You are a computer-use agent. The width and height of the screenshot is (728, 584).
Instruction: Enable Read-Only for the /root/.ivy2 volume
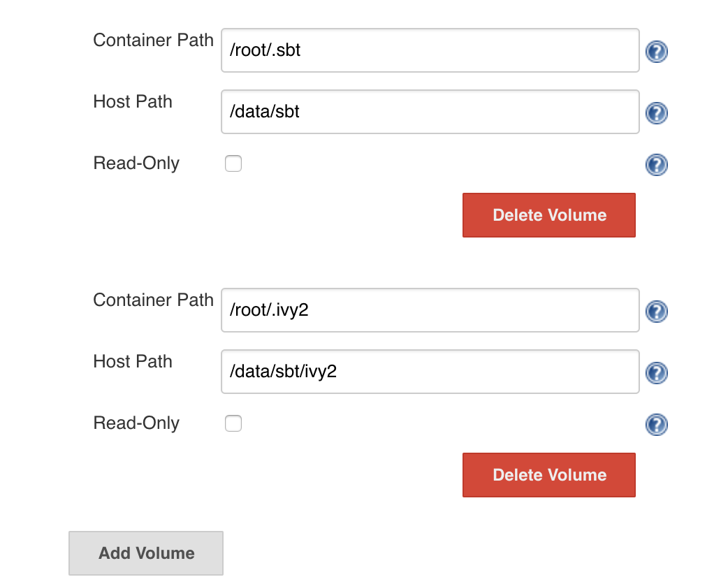[x=233, y=424]
